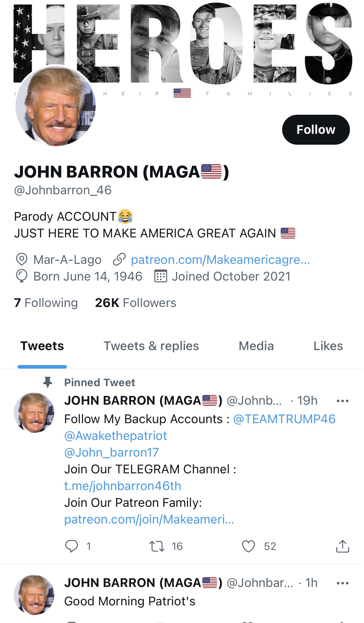The width and height of the screenshot is (364, 623).
Task: Like the pinned tweet with heart icon
Action: [x=248, y=546]
